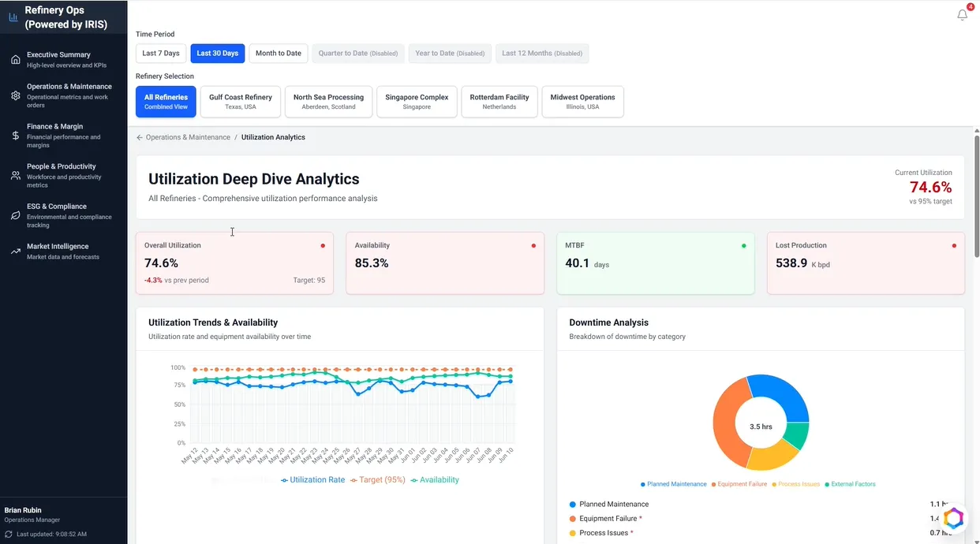
Task: Open Market Intelligence section
Action: click(63, 252)
